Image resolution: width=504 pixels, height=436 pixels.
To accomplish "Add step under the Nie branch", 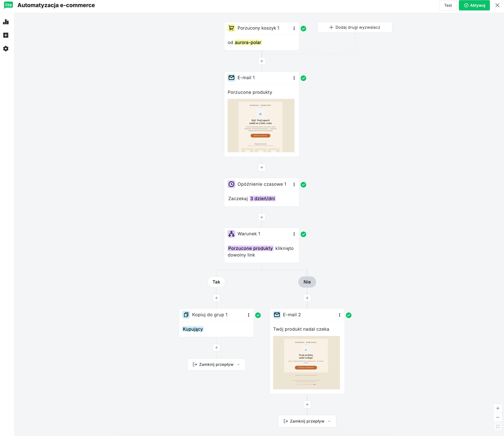I will pyautogui.click(x=307, y=298).
